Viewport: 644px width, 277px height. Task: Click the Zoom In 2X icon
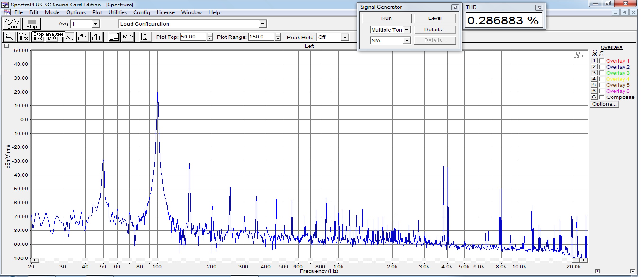tap(23, 37)
